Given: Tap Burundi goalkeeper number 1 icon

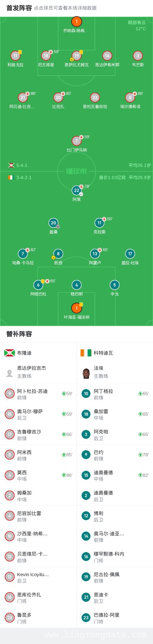Looking at the screenshot, I should [76, 22].
